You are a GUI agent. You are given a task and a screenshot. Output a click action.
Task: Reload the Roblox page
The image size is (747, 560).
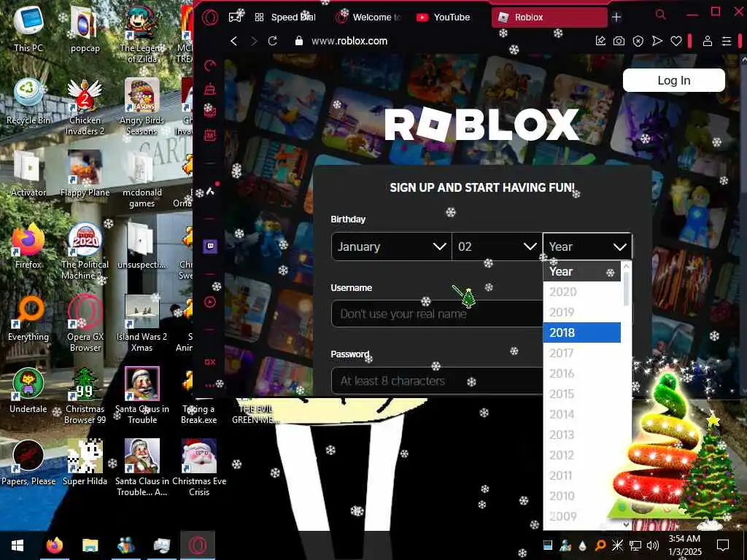(273, 41)
